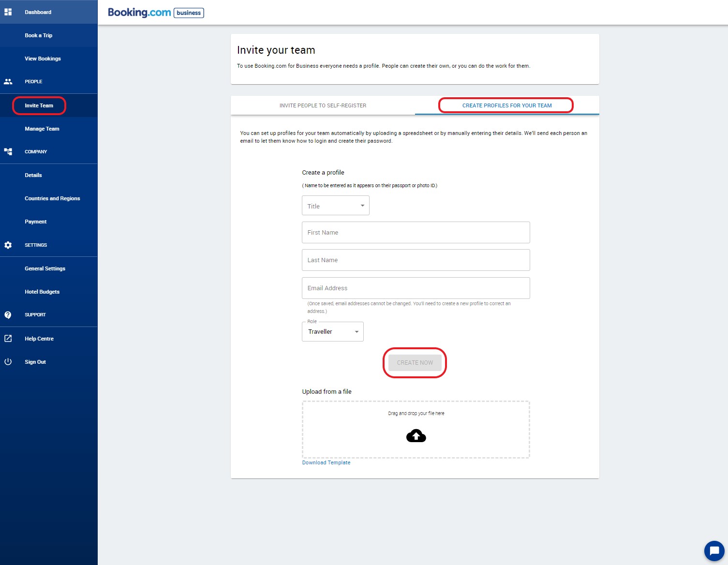
Task: Open the Dashboard via its grid icon
Action: [x=8, y=12]
